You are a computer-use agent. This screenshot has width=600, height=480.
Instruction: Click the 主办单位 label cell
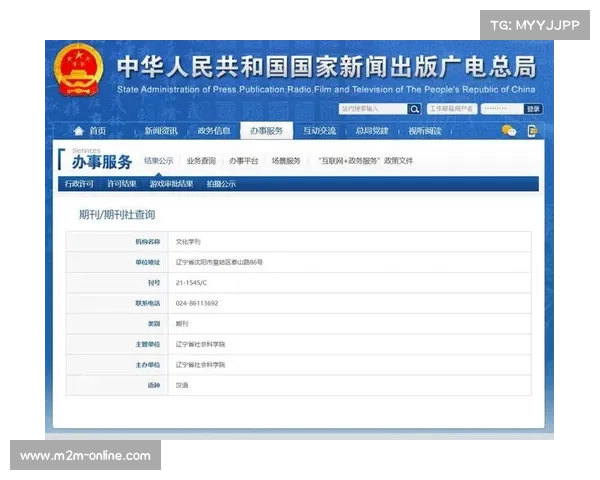pyautogui.click(x=117, y=365)
